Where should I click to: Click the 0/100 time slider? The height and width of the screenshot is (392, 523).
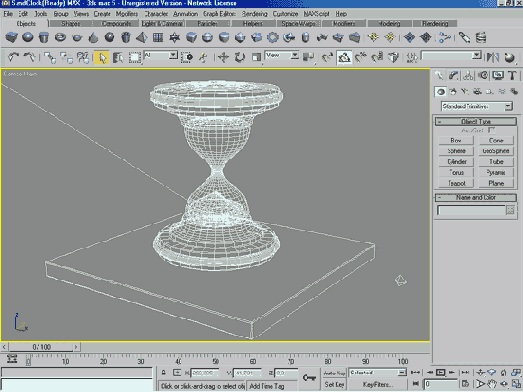(x=41, y=347)
